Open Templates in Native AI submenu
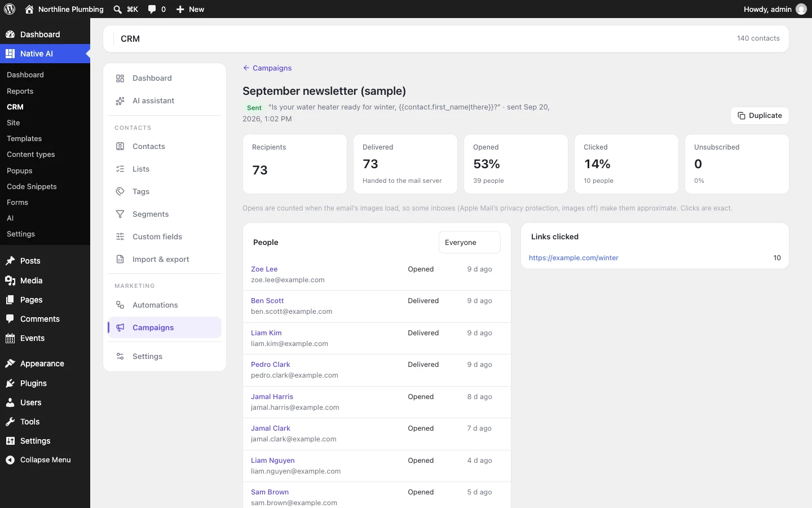 pyautogui.click(x=24, y=138)
